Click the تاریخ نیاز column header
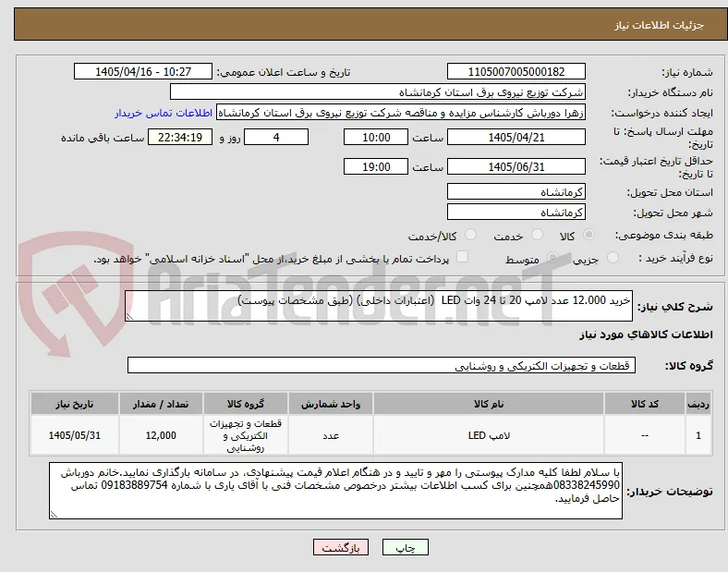The width and height of the screenshot is (728, 572). point(74,404)
